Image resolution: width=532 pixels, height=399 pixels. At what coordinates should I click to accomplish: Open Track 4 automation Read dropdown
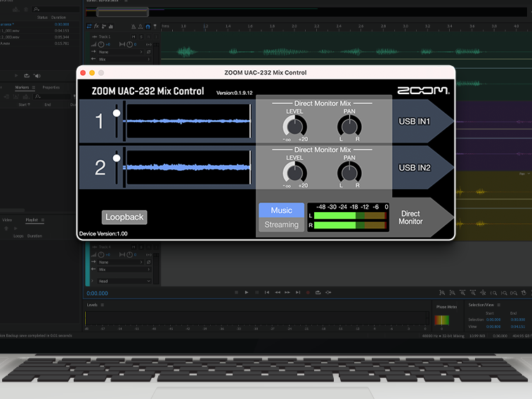[x=124, y=281]
